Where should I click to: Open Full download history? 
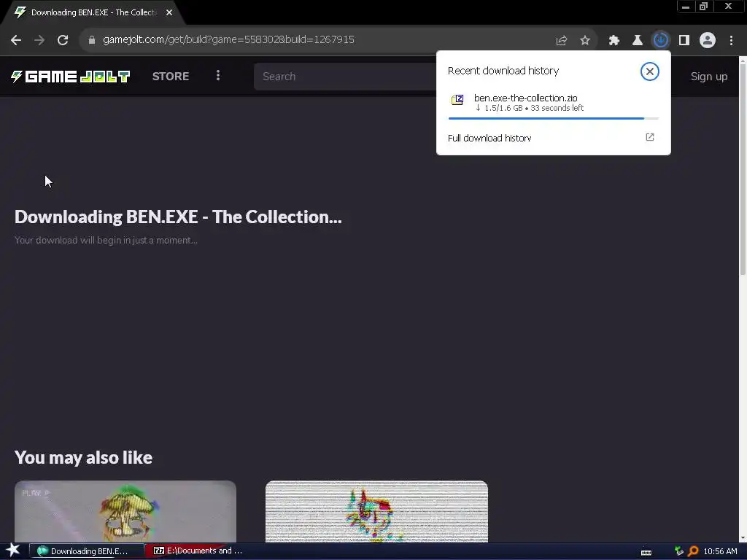pos(554,138)
